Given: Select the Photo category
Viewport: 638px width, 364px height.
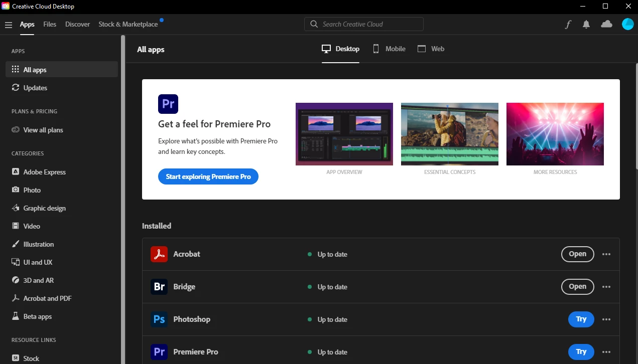Looking at the screenshot, I should [x=62, y=190].
